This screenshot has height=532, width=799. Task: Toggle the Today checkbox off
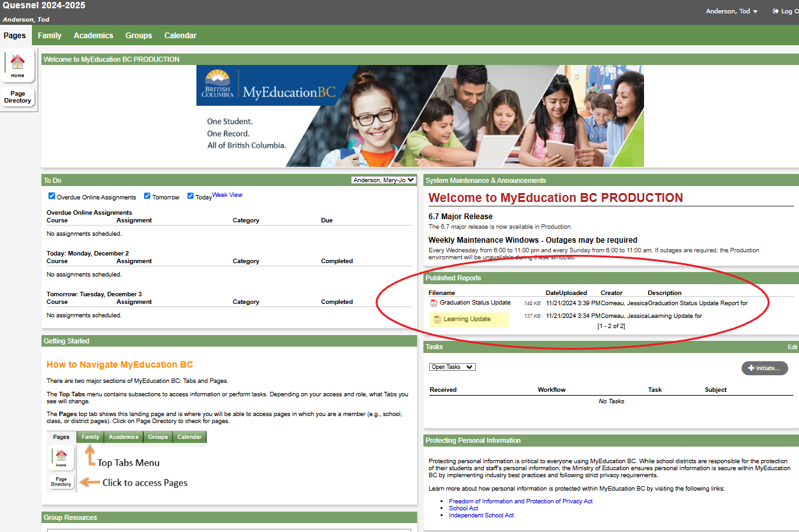[190, 196]
